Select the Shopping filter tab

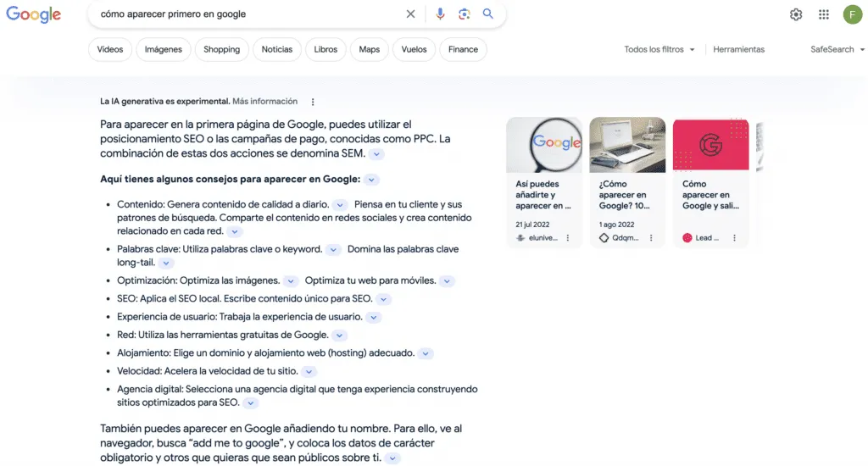pyautogui.click(x=221, y=49)
